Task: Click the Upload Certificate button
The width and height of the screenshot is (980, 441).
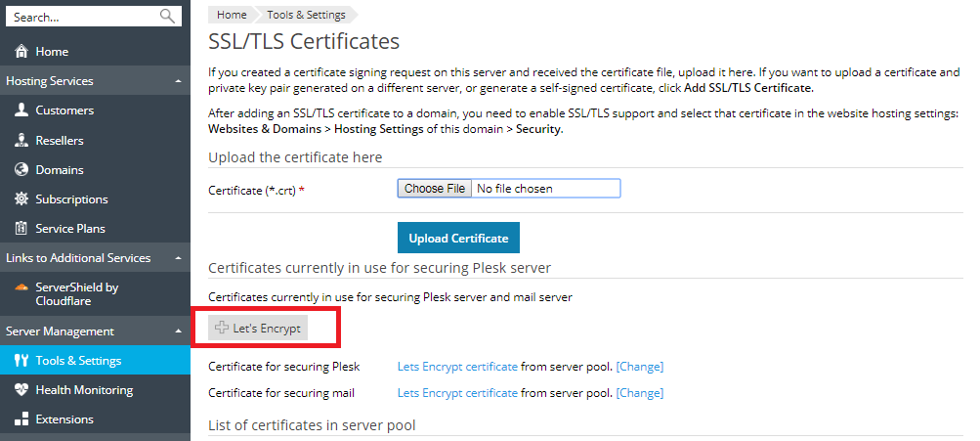Action: pyautogui.click(x=458, y=238)
